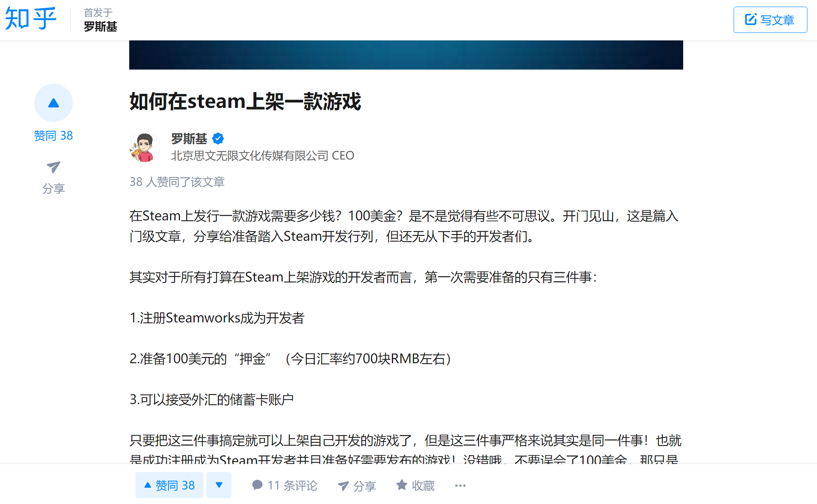
Task: Click the sidebar paper-plane share icon
Action: [x=53, y=167]
